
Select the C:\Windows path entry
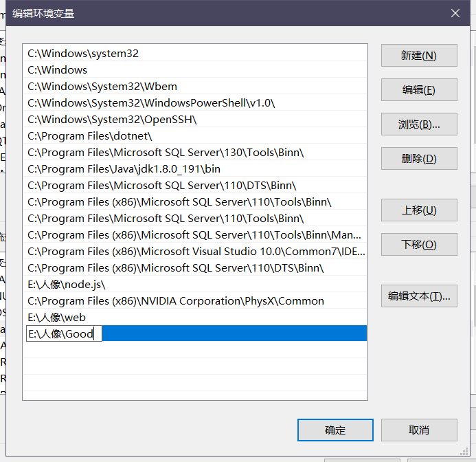(x=195, y=69)
